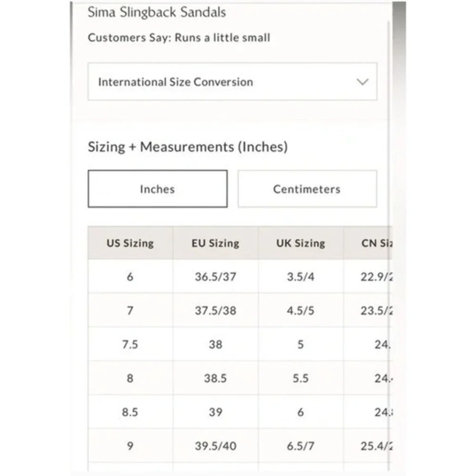476x476 pixels.
Task: Switch measurements to Centimeters
Action: click(307, 189)
